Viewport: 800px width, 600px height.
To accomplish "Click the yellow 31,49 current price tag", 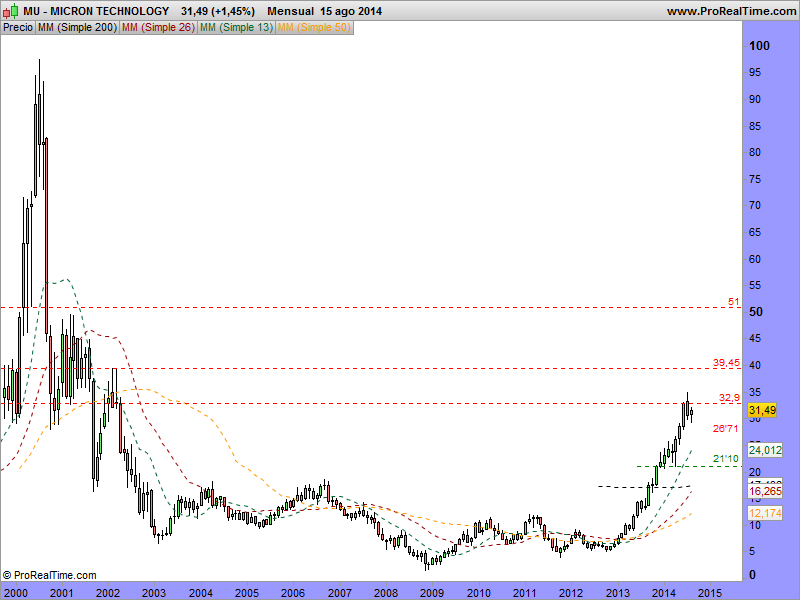I will click(762, 410).
